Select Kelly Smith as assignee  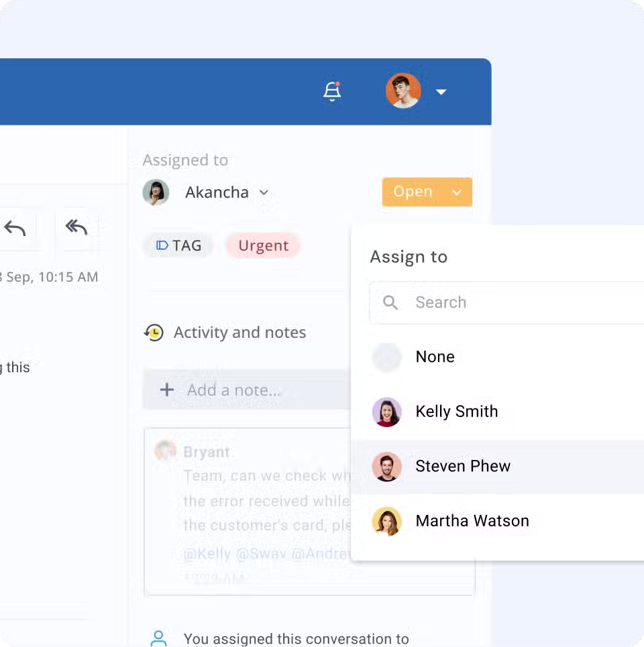tap(457, 412)
